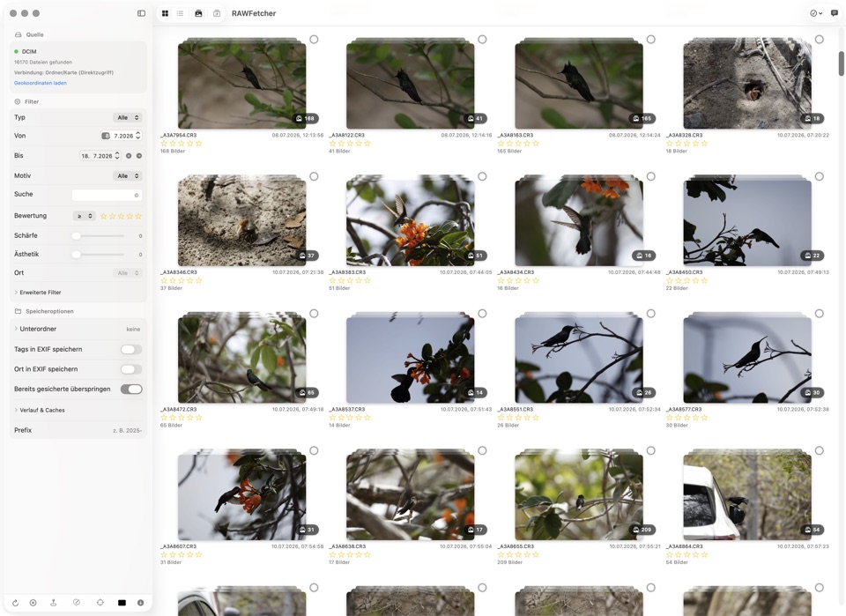Rate _A3A8163.CR3 using its star row
Screen dimensions: 846x616
coord(518,144)
